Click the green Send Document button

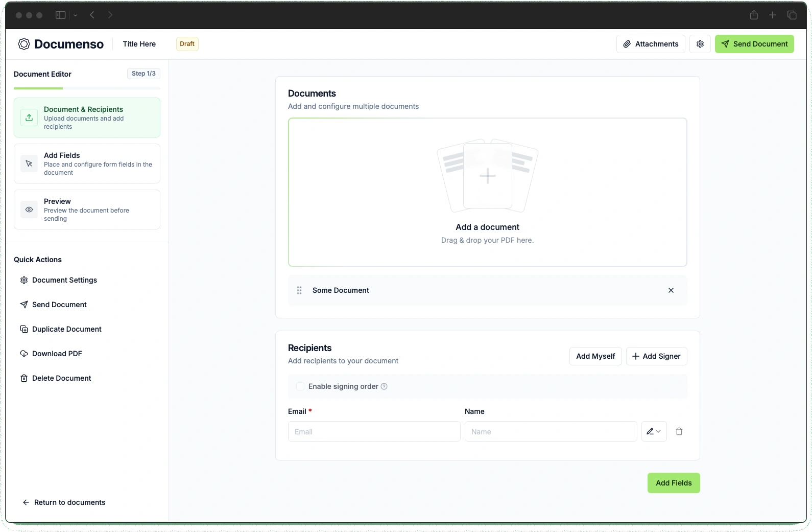754,44
